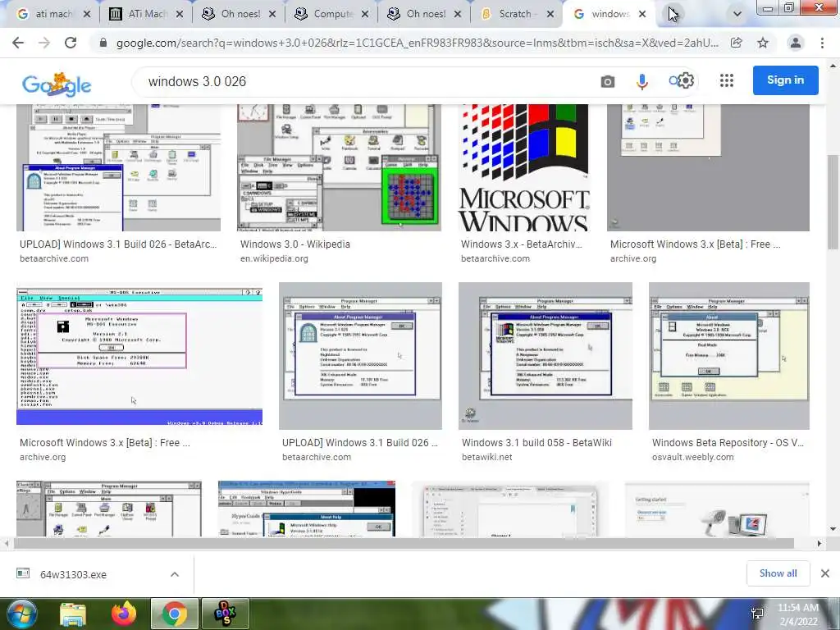Open 'Windows 3.1 build 058 - BetaWiki' link
Viewport: 840px width, 630px height.
click(536, 443)
